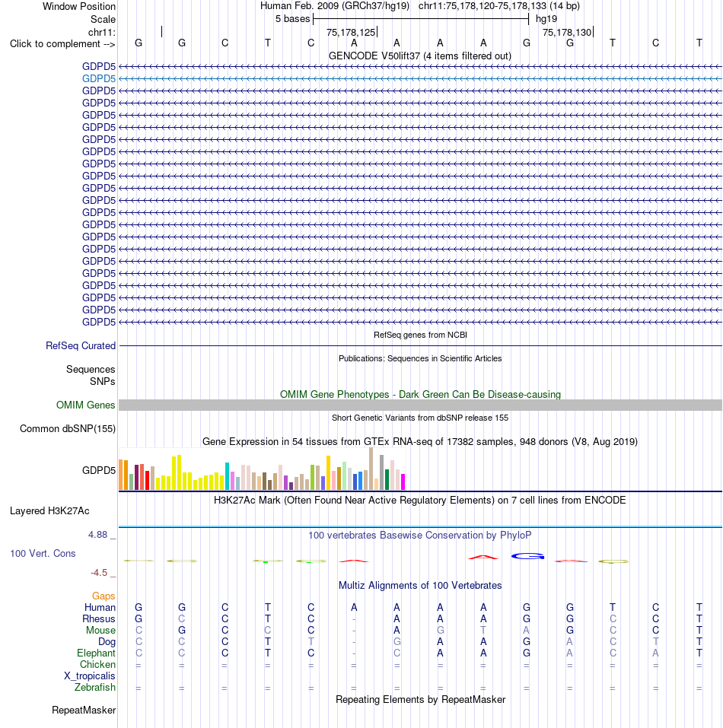
Task: Click the tallest tan bar in the GTEx chart
Action: click(371, 469)
